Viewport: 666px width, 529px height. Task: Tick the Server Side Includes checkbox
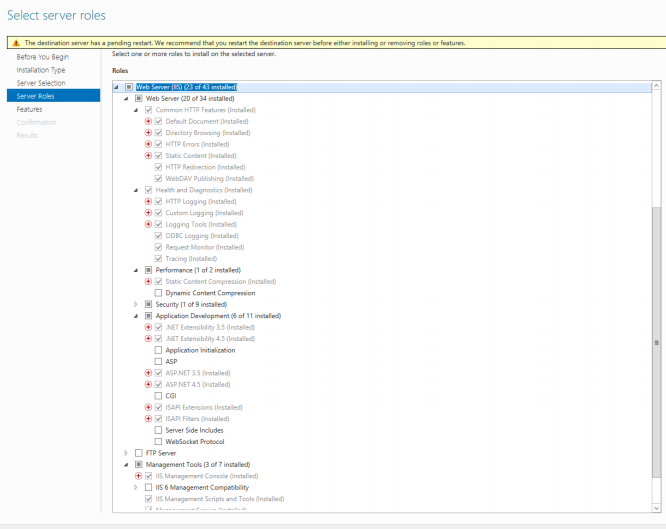click(158, 430)
